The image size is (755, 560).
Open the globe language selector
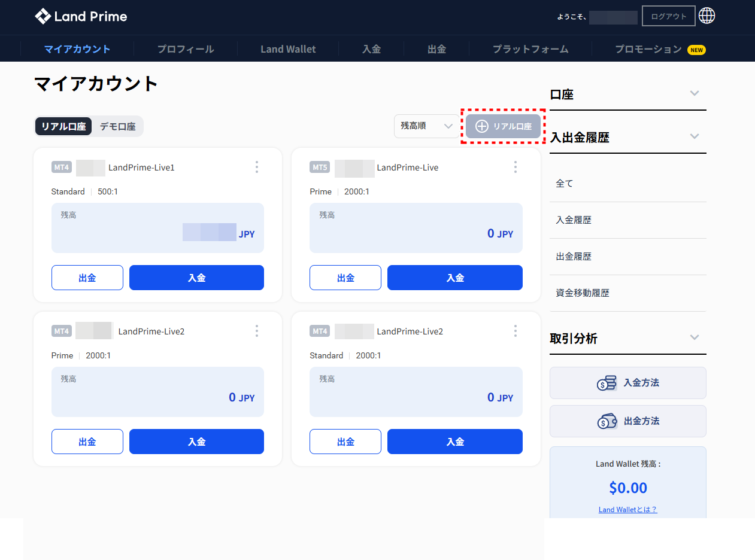(707, 16)
